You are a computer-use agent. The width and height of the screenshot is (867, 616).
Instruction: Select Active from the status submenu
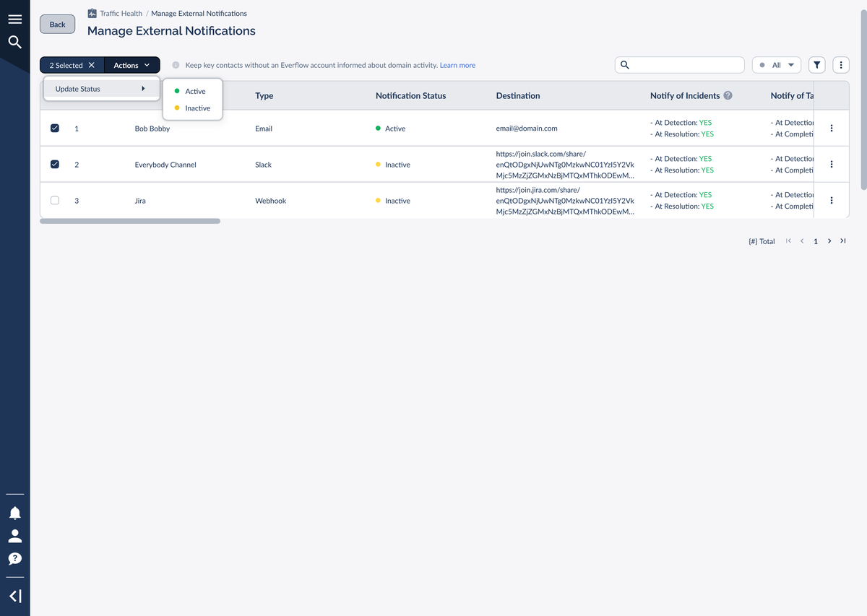(x=193, y=91)
